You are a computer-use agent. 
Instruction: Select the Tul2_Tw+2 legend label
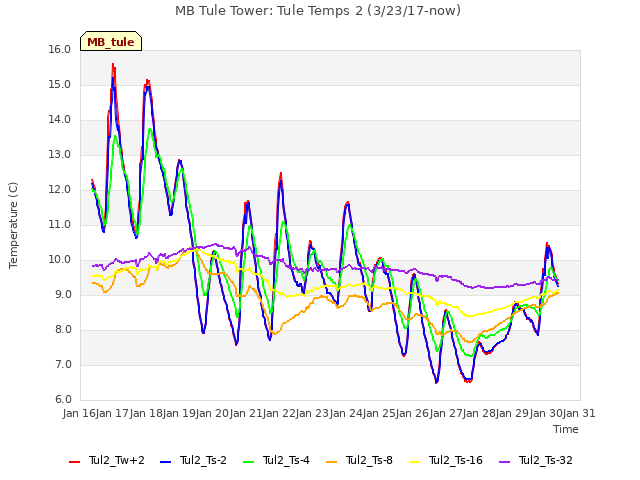(x=117, y=460)
